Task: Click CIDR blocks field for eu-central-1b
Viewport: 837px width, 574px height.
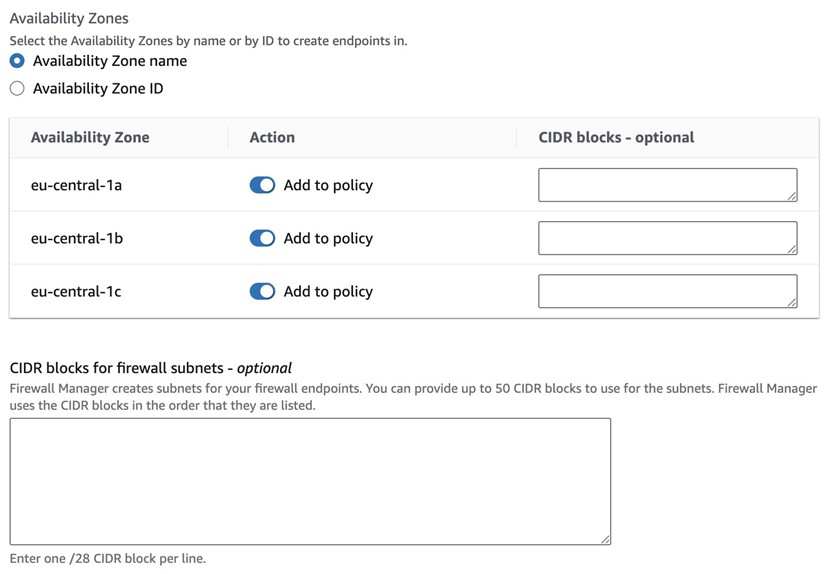Action: (667, 238)
